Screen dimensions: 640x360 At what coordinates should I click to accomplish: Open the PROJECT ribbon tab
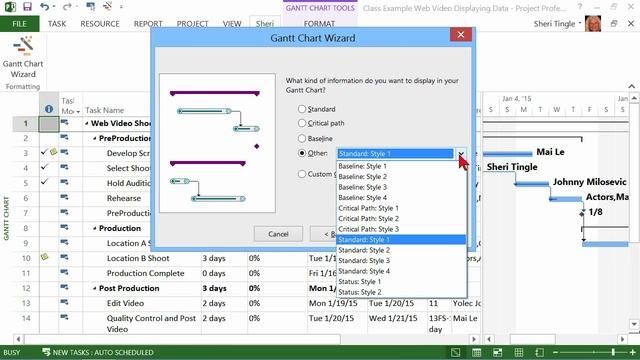(192, 24)
